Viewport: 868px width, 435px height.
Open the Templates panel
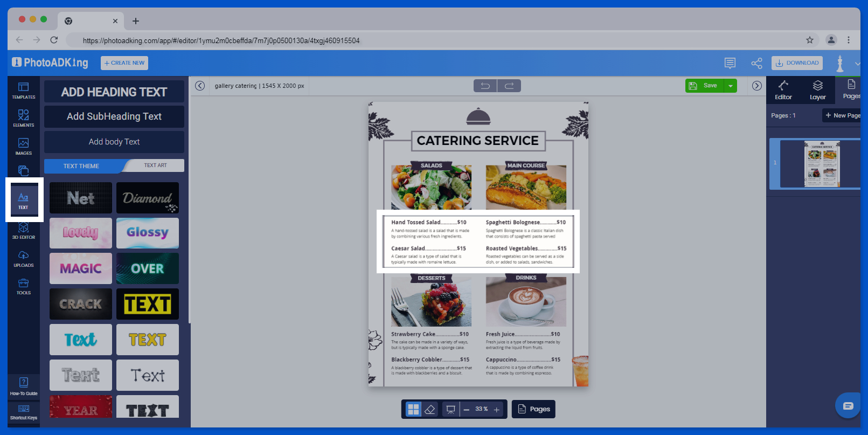tap(23, 90)
